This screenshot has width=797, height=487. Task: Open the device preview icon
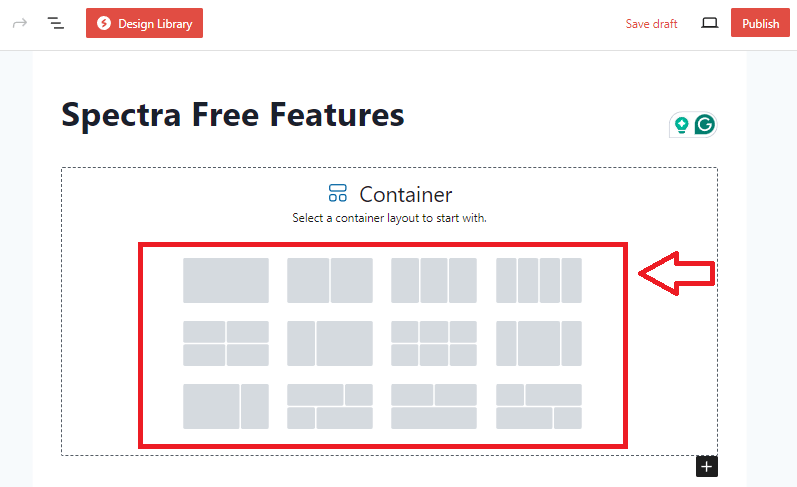(x=709, y=23)
